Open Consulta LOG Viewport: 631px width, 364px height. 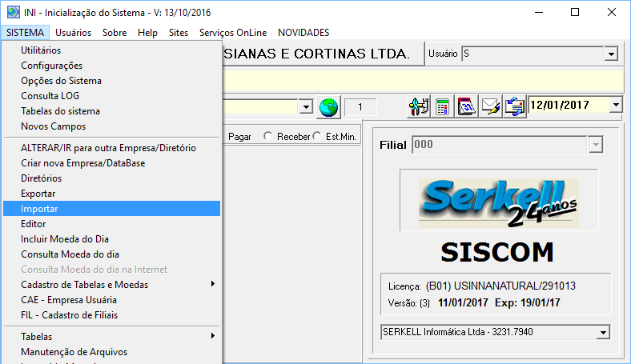click(x=112, y=96)
